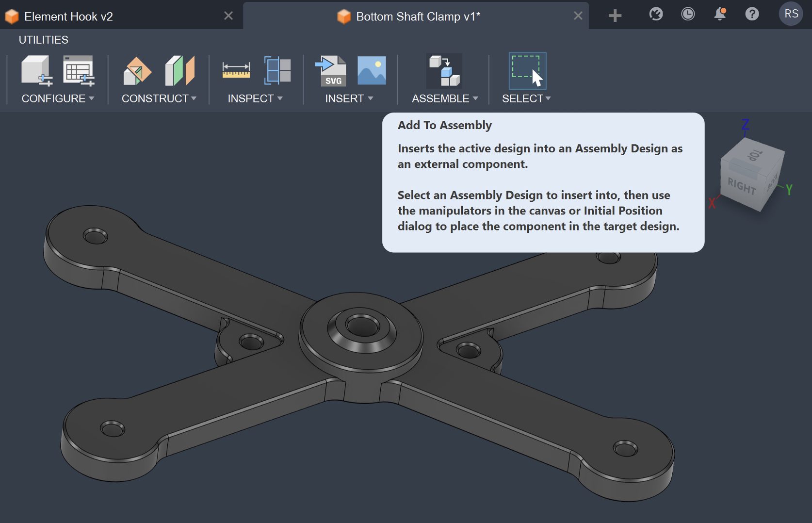Open the RS profile avatar
Image resolution: width=812 pixels, height=523 pixels.
pyautogui.click(x=791, y=14)
